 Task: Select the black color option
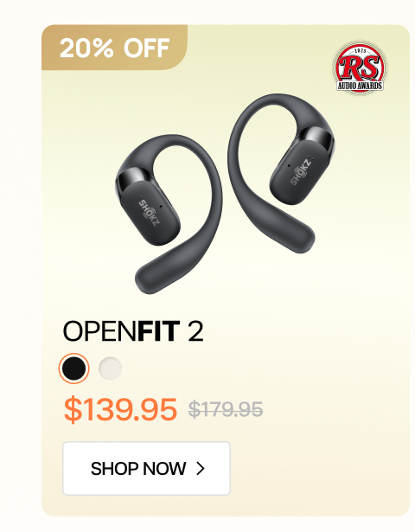pos(73,369)
